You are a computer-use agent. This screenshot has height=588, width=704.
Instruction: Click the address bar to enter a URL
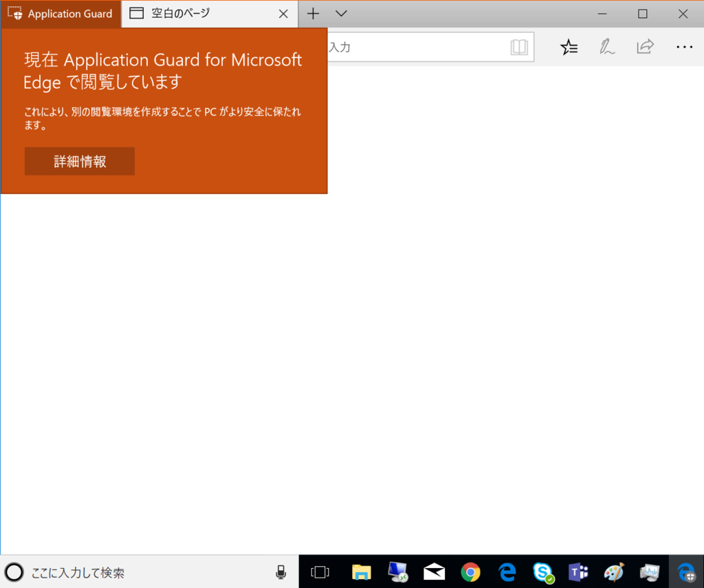tap(426, 47)
